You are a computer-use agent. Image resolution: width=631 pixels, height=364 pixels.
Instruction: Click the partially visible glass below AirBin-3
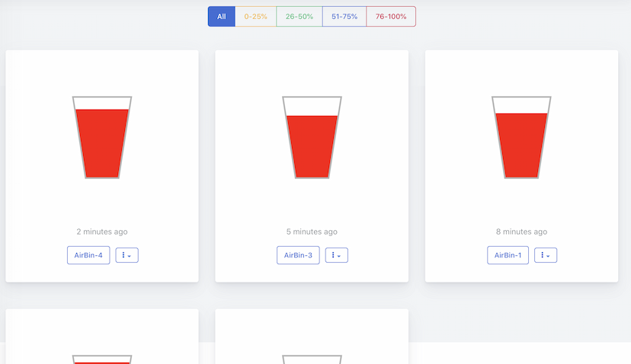[x=312, y=359]
